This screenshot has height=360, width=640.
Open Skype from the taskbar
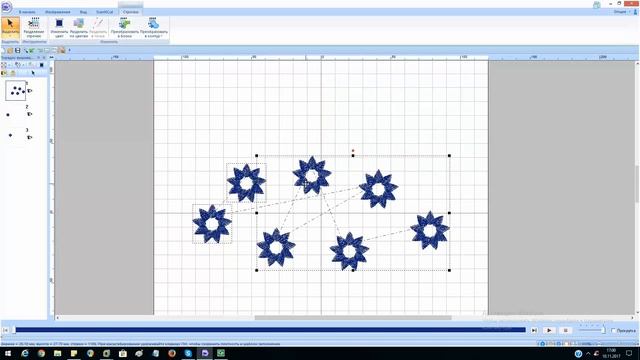188,353
